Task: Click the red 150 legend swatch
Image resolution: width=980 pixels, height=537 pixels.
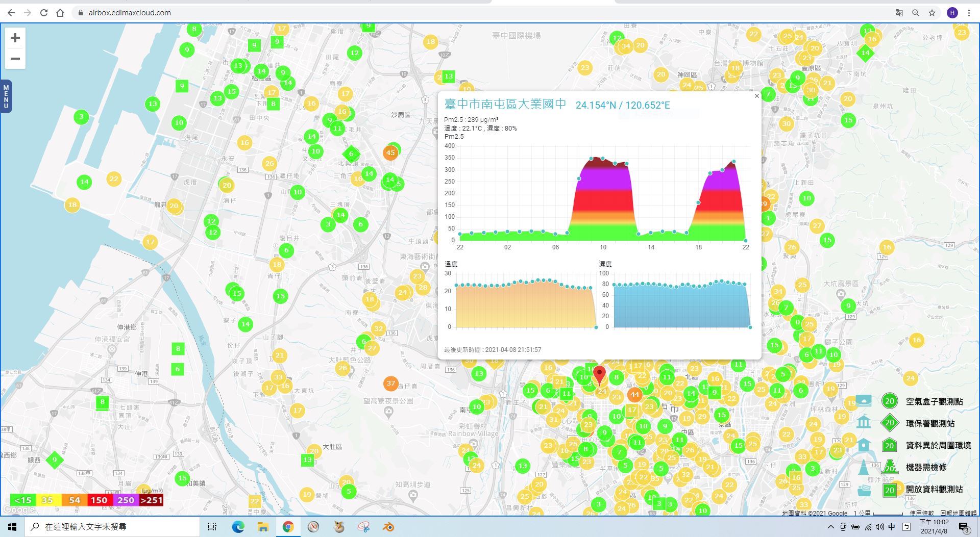Action: click(99, 500)
